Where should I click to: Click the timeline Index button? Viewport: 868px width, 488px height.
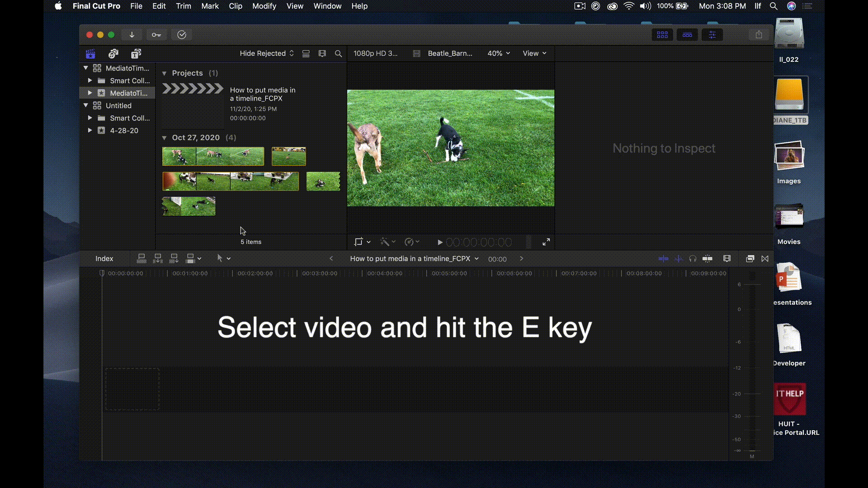coord(104,258)
